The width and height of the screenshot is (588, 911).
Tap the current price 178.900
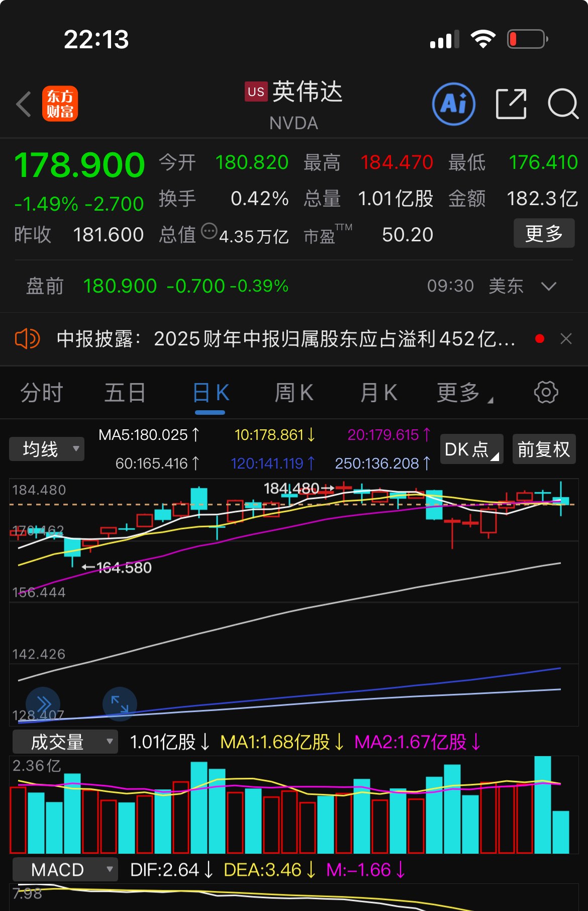pyautogui.click(x=79, y=165)
